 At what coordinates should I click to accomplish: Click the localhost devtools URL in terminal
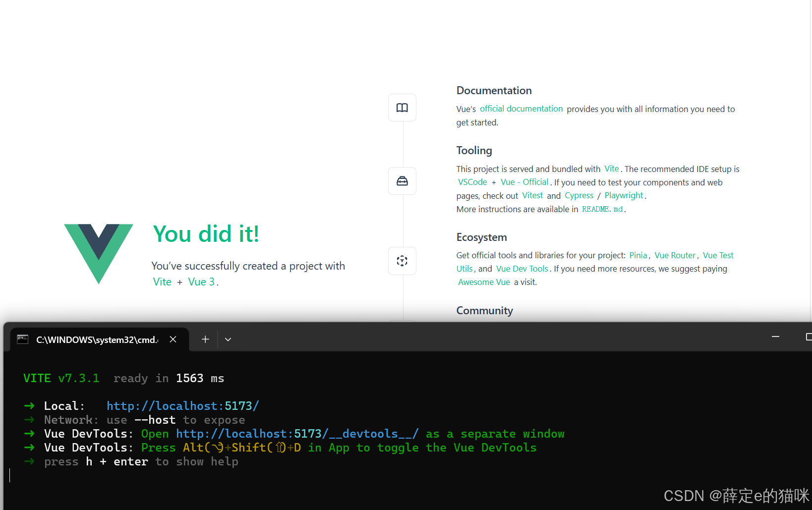(x=297, y=434)
